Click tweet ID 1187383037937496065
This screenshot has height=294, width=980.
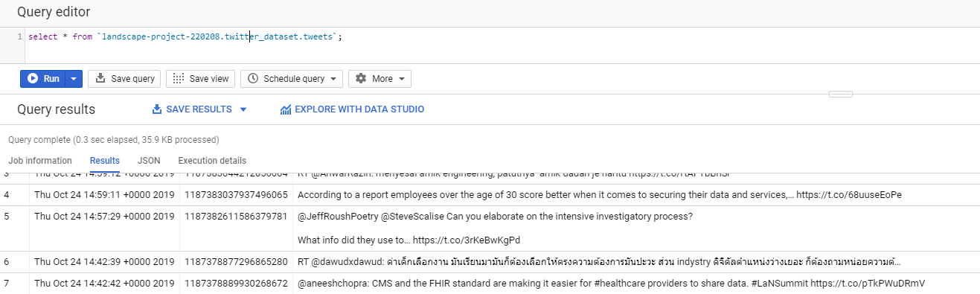(x=236, y=195)
